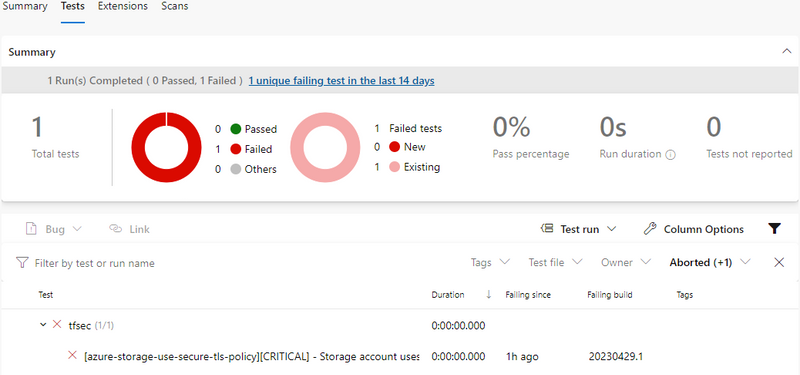
Task: Sort by the Test column header
Action: click(x=46, y=295)
